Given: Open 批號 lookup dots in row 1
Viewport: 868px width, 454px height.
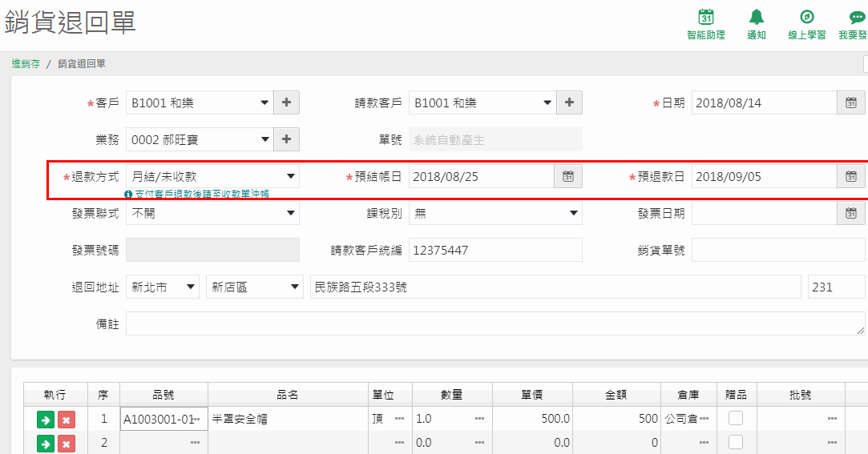Looking at the screenshot, I should (832, 419).
